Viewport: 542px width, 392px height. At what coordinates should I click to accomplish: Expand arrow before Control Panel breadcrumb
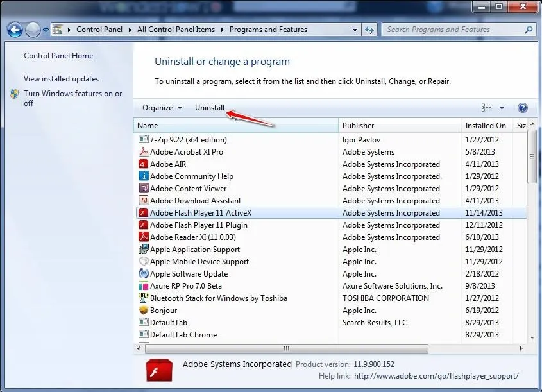[69, 30]
